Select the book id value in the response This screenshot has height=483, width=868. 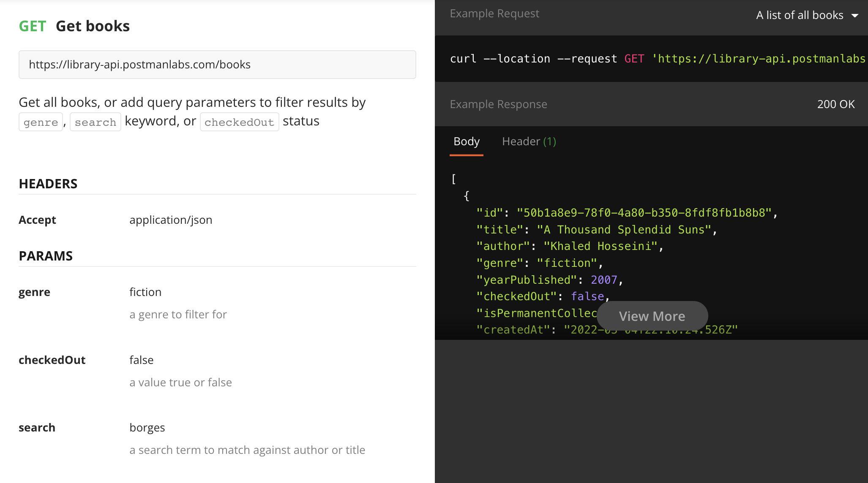(x=647, y=213)
